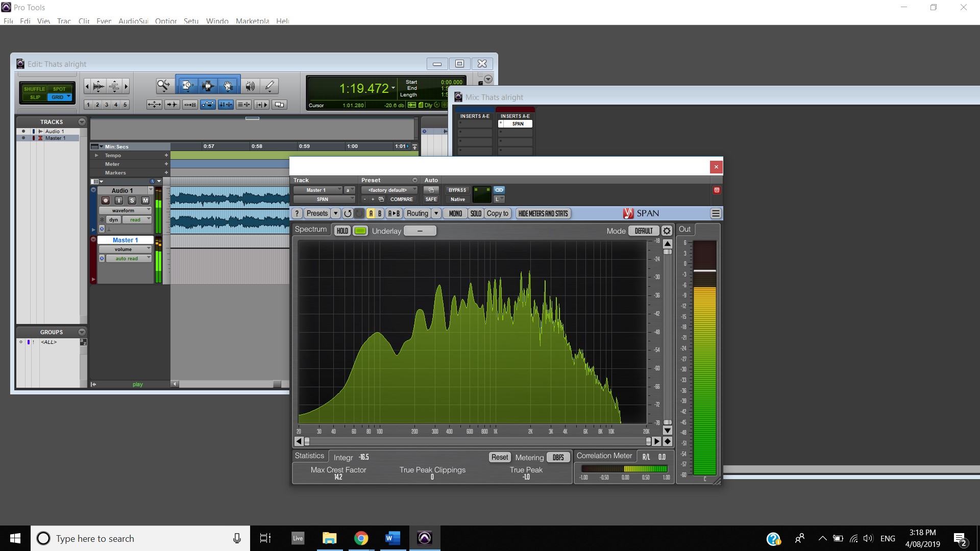Select the Scrubber speaker tool
Screen dimensions: 980x551
(250, 86)
